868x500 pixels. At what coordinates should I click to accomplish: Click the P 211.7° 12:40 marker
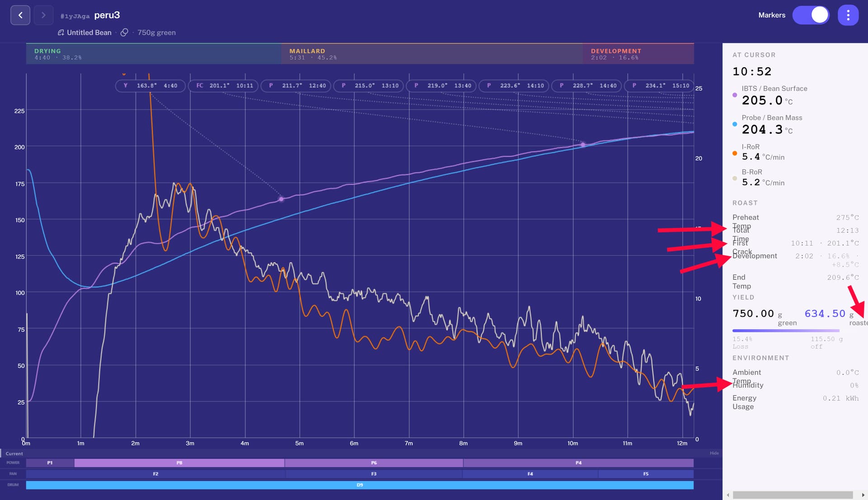[x=297, y=86]
